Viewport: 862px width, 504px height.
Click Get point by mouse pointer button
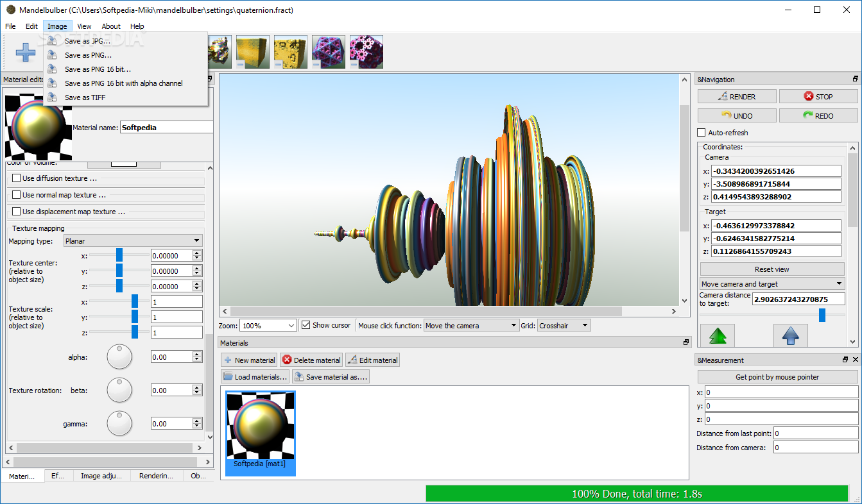coord(777,376)
